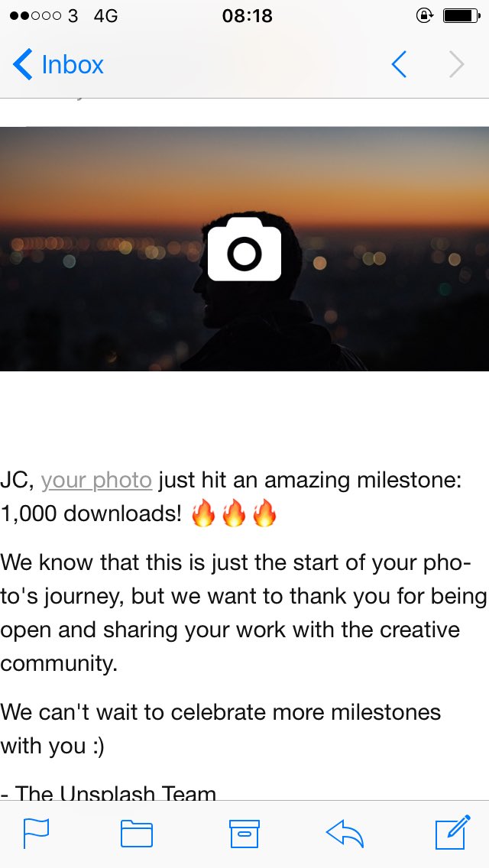Tap the fire emojis after downloads
Screen dimensions: 489x868
234,513
